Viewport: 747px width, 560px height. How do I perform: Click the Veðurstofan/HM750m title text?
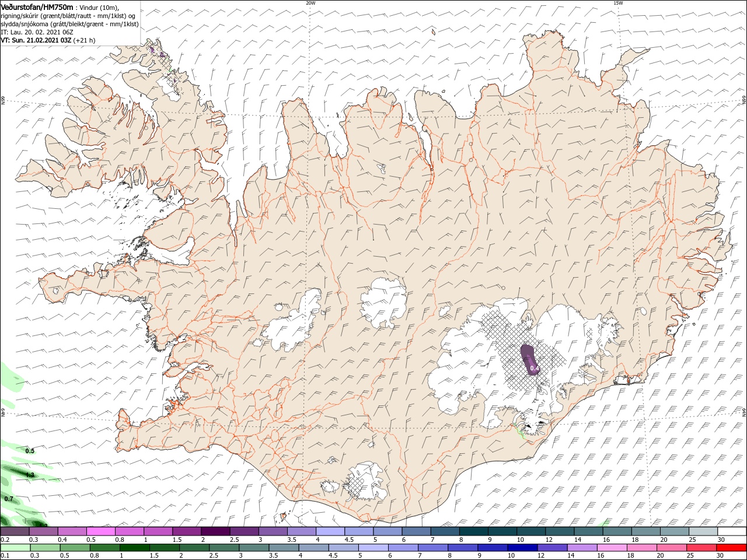37,6
